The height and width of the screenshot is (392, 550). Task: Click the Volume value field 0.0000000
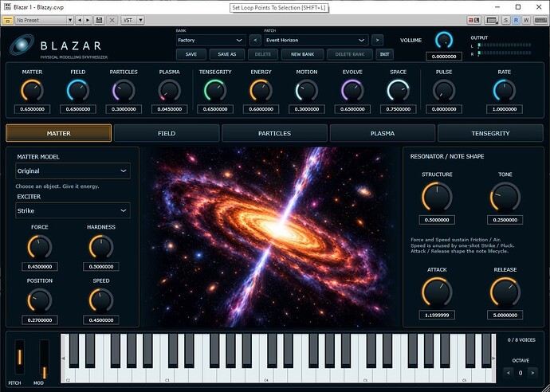click(444, 57)
